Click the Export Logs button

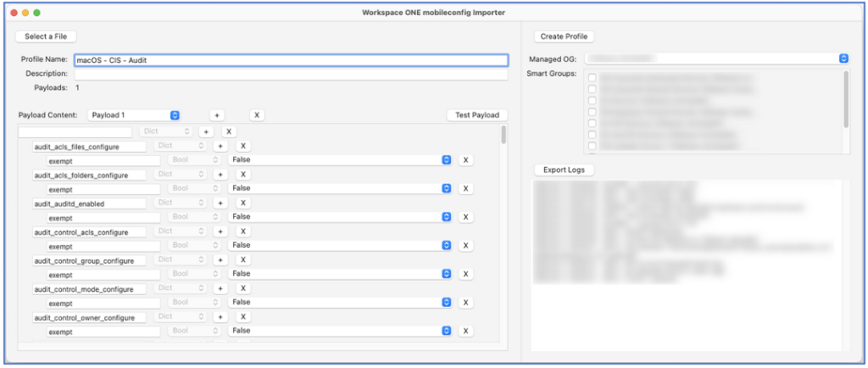click(565, 170)
